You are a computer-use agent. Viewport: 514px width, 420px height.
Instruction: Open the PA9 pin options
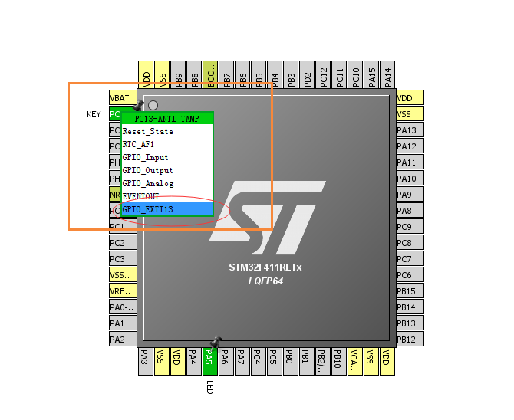click(410, 195)
